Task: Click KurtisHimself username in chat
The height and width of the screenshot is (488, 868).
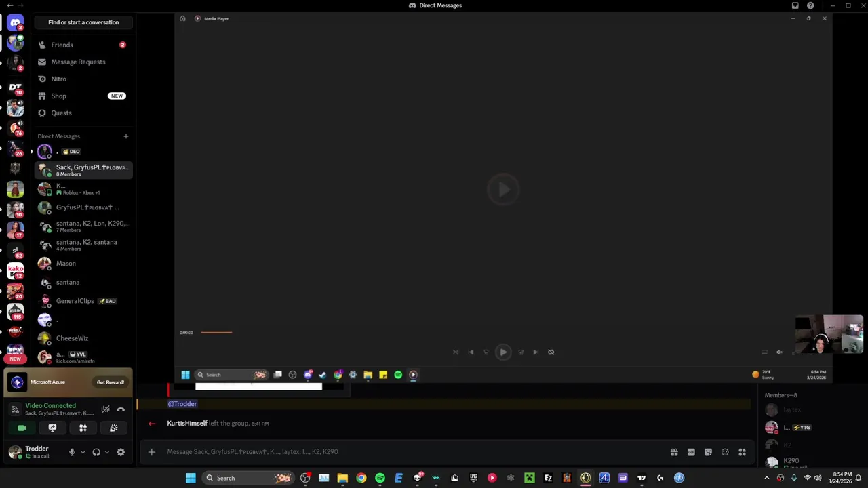Action: tap(187, 424)
